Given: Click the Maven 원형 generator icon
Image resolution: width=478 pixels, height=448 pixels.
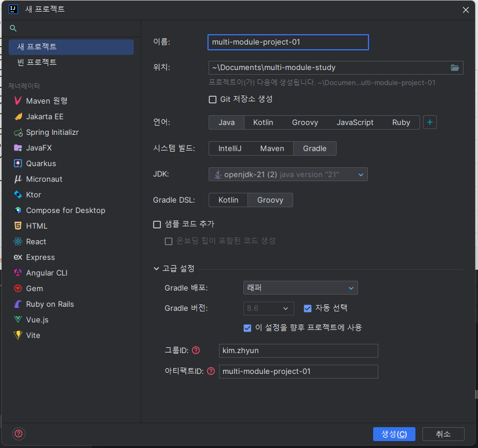Looking at the screenshot, I should [x=18, y=101].
